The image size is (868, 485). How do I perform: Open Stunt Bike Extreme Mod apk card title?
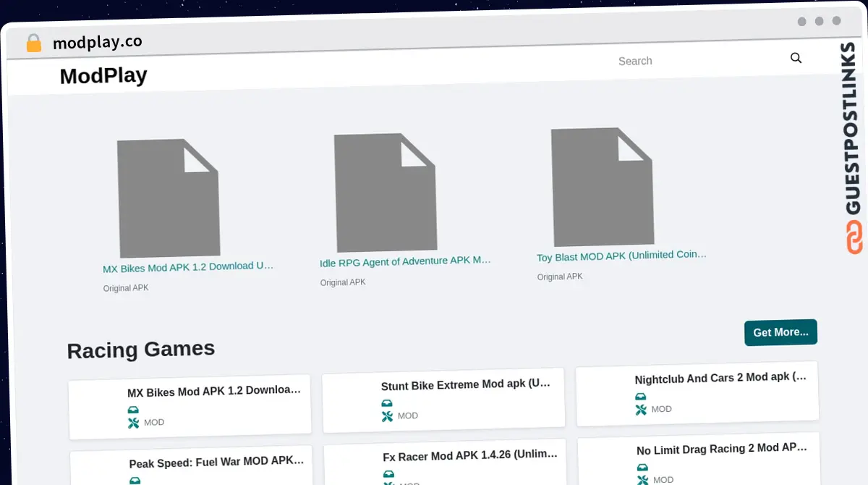click(x=466, y=384)
